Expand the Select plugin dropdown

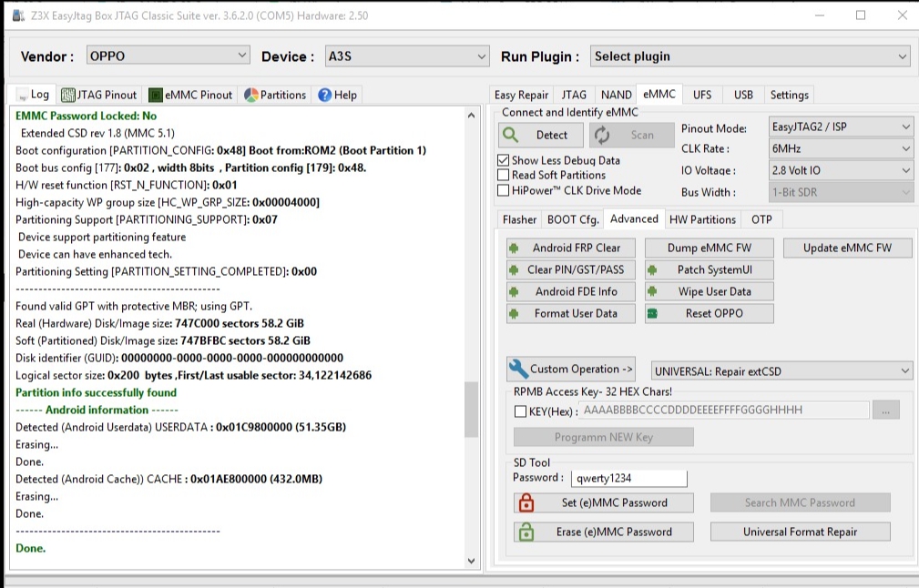click(x=751, y=56)
